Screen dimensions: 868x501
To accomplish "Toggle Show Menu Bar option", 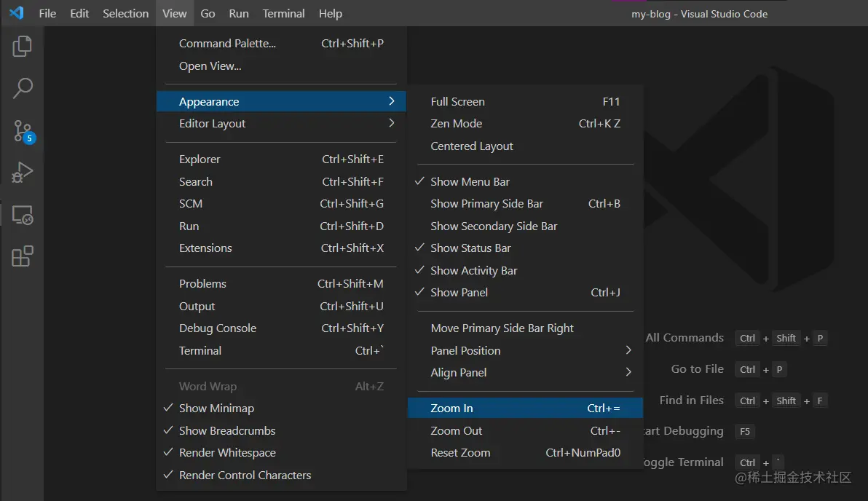I will pyautogui.click(x=525, y=181).
